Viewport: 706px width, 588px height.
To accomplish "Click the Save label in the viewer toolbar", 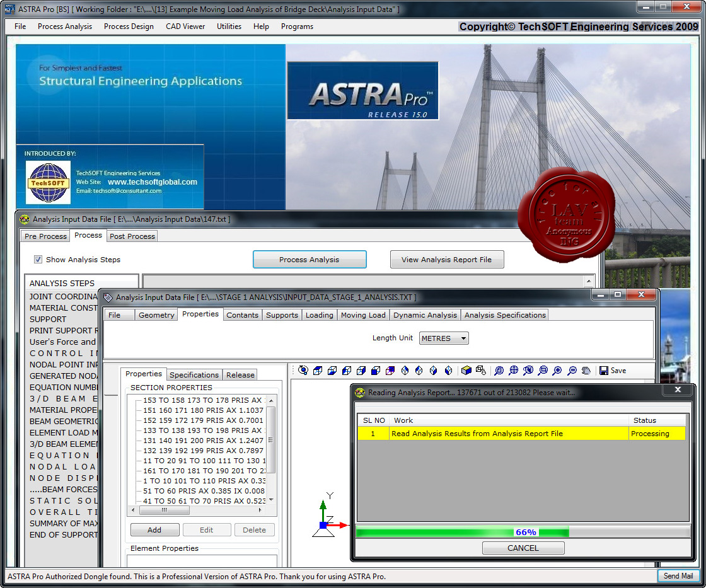I will click(x=618, y=370).
